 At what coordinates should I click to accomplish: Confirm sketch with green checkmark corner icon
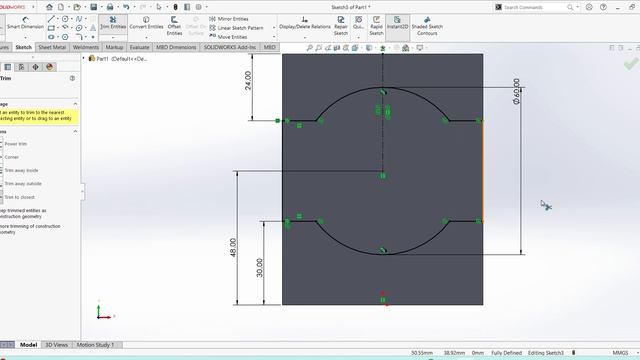tap(631, 63)
